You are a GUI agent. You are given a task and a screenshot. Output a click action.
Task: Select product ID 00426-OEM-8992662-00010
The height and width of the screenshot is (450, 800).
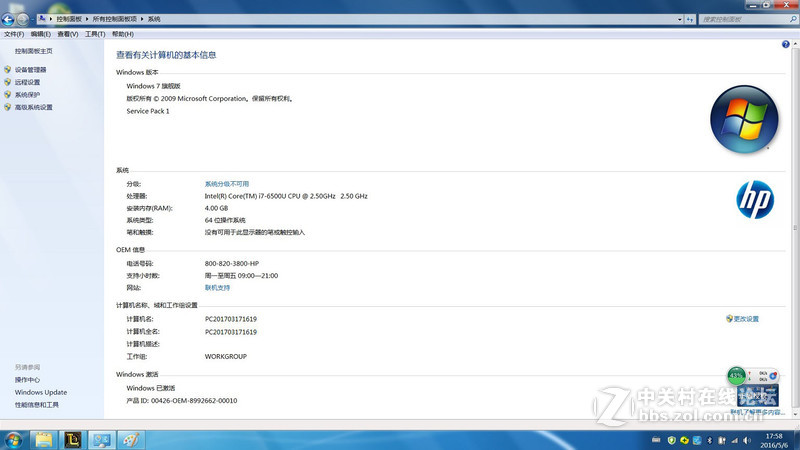tap(194, 401)
